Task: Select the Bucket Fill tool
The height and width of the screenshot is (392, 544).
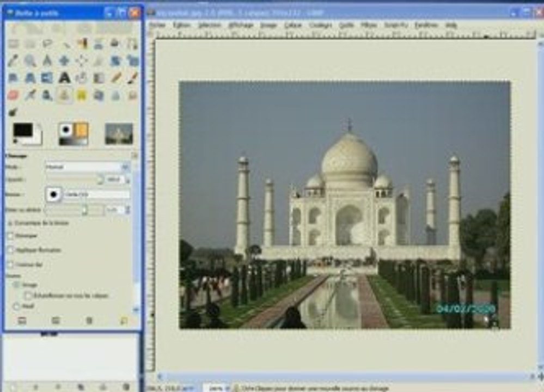Action: 82,78
